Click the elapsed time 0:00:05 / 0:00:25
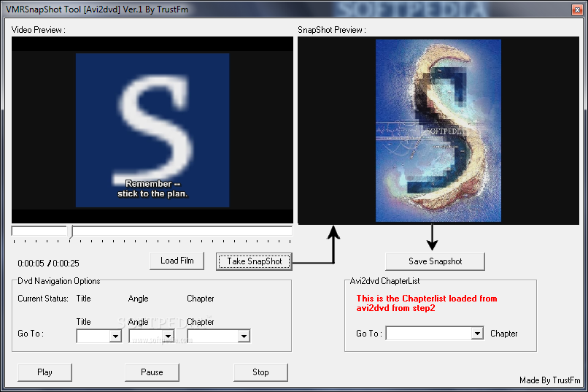The height and width of the screenshot is (392, 588). pos(48,264)
